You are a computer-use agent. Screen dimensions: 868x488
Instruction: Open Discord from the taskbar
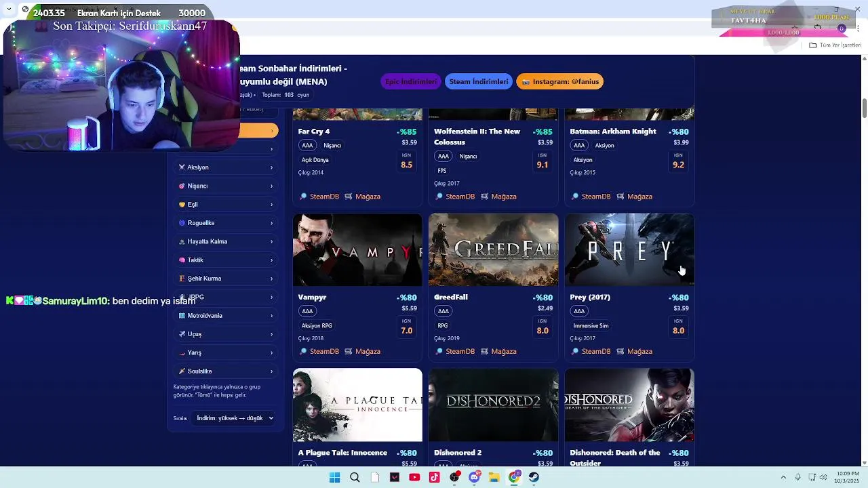(x=475, y=477)
